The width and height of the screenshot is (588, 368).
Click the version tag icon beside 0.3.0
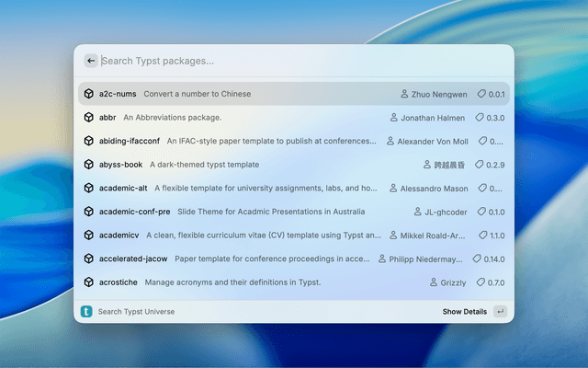pos(480,118)
